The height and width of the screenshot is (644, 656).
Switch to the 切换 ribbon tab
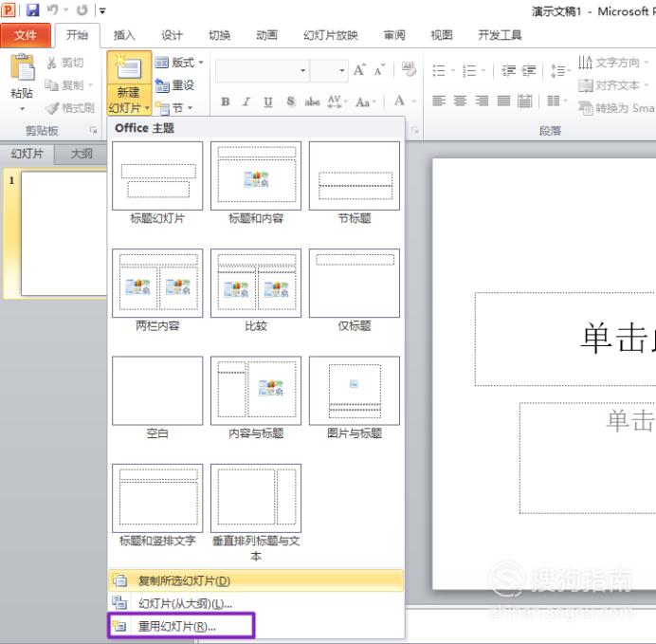[220, 35]
